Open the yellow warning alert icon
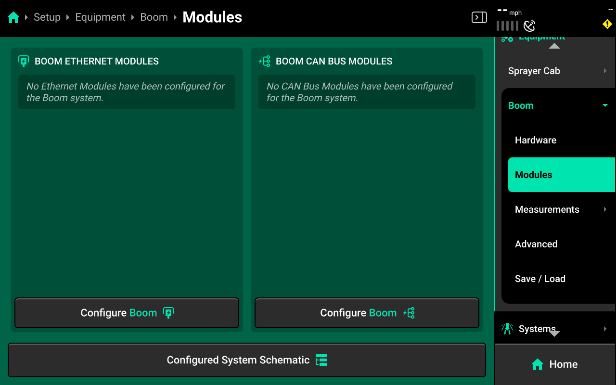Screen dimensions: 616x385 [607, 24]
